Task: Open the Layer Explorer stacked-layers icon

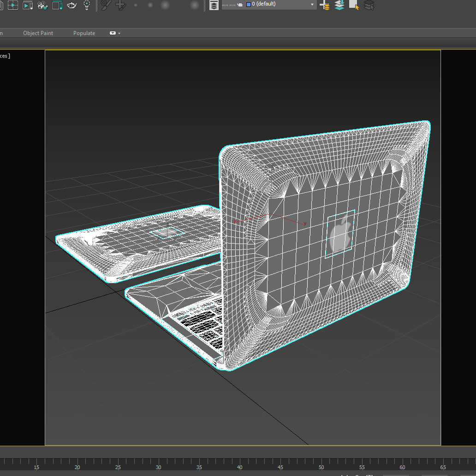Action: click(214, 5)
